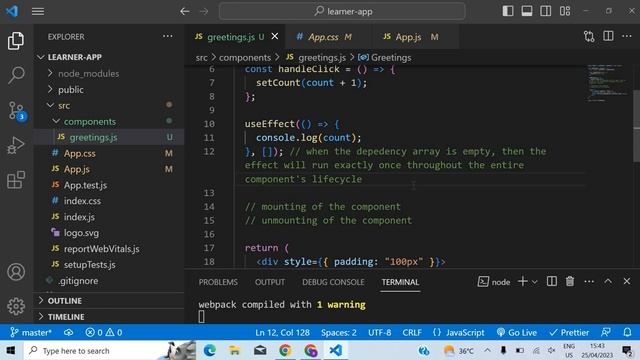
Task: Go back with the left arrow
Action: [184, 11]
